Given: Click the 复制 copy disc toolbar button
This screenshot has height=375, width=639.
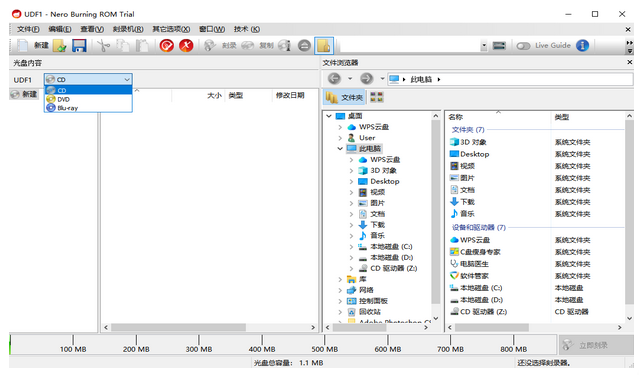Looking at the screenshot, I should tap(258, 46).
